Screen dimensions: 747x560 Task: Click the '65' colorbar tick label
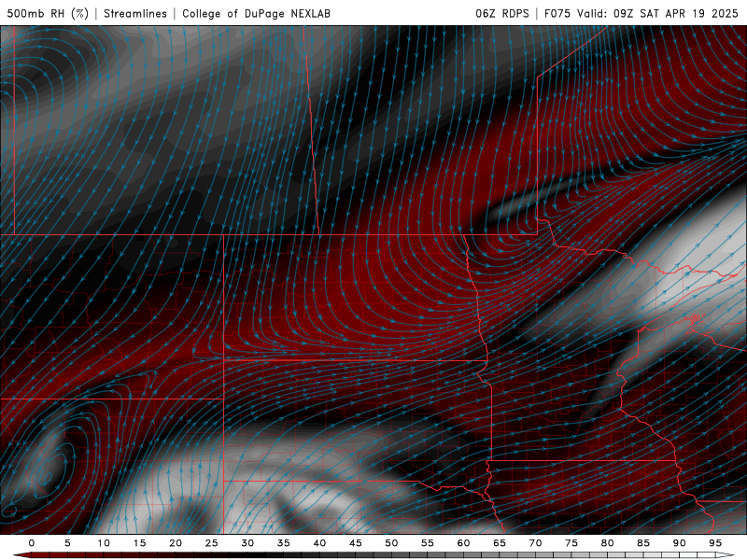[x=500, y=543]
